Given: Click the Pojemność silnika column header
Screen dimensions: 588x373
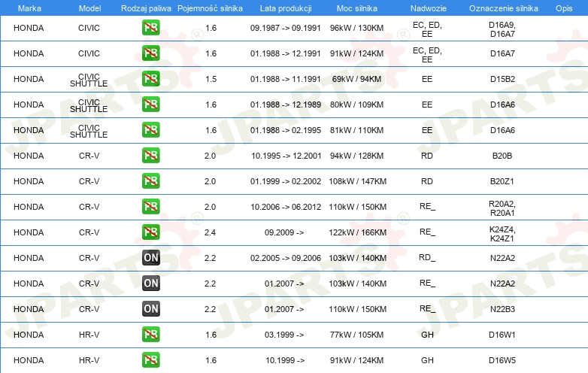Looking at the screenshot, I should 210,8.
